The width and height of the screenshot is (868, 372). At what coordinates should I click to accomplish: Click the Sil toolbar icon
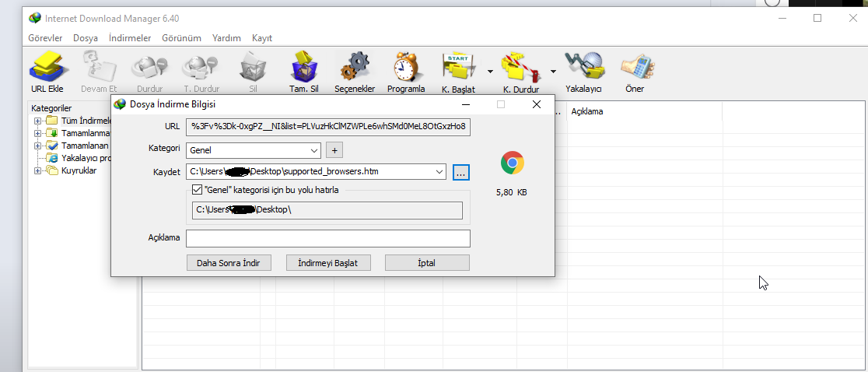[x=253, y=65]
